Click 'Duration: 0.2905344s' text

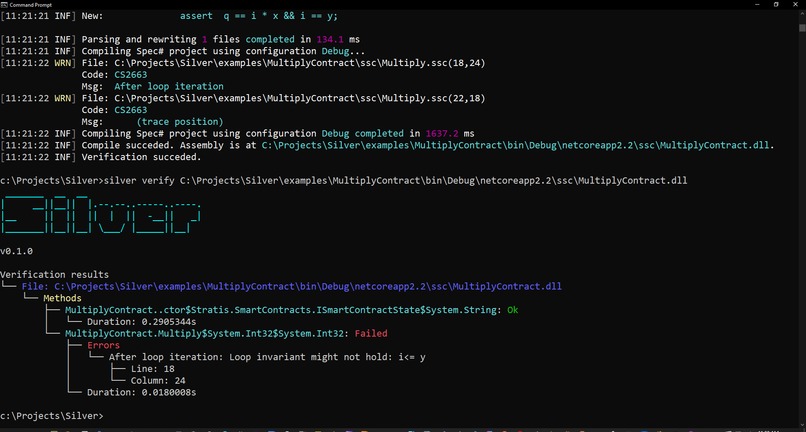tap(141, 322)
